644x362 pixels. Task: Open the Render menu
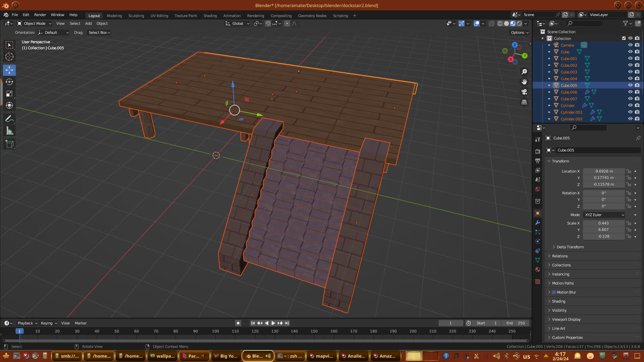[x=40, y=15]
